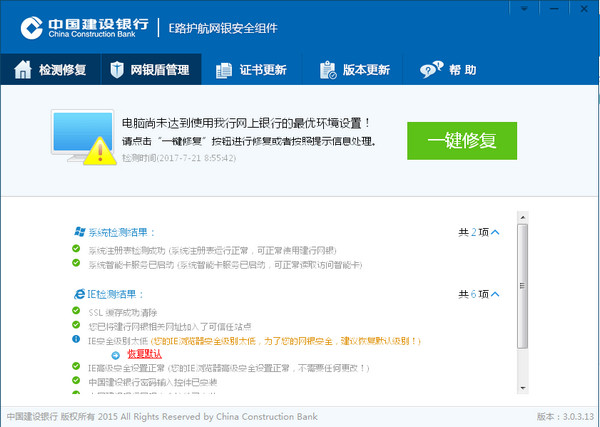Click the shield icon on 网银盾管理
Screen dimensions: 600x427
pyautogui.click(x=117, y=70)
